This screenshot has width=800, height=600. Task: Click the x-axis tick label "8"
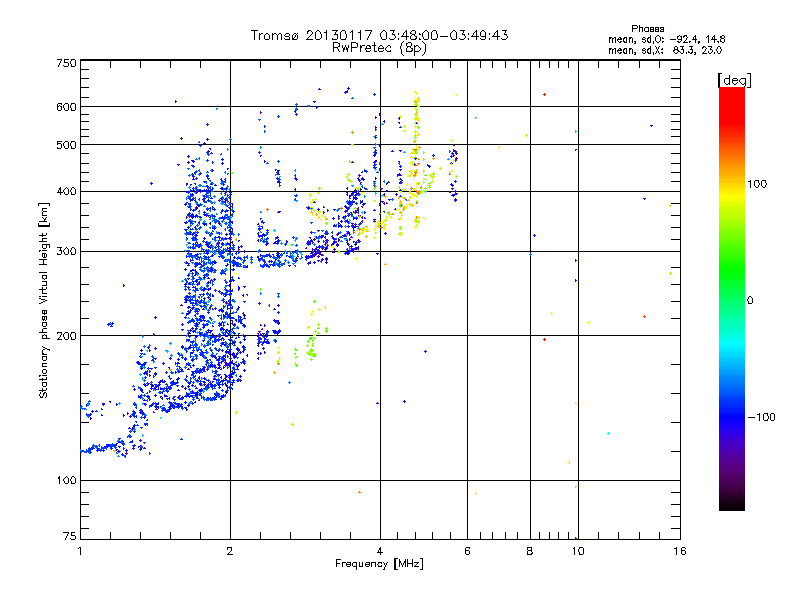click(x=530, y=551)
